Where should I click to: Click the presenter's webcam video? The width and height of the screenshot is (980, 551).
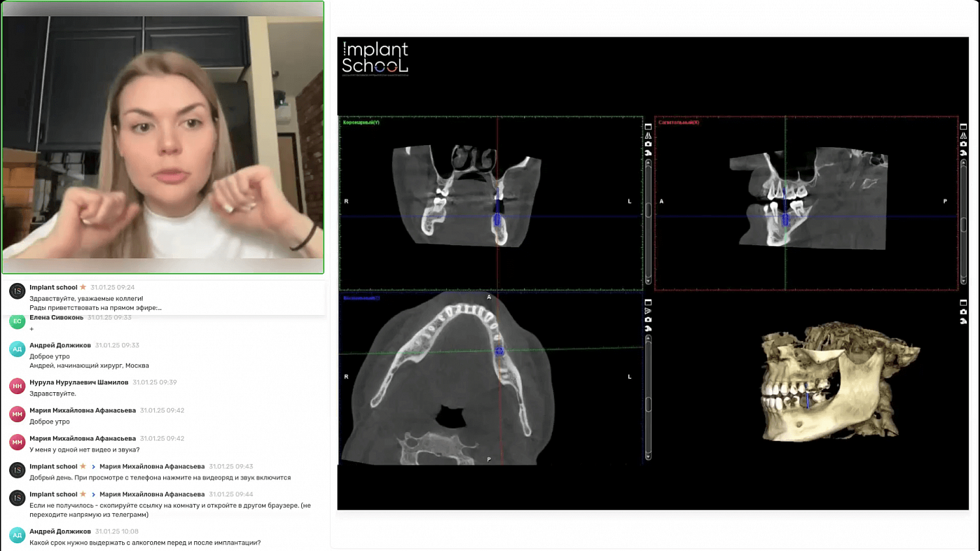(x=163, y=137)
